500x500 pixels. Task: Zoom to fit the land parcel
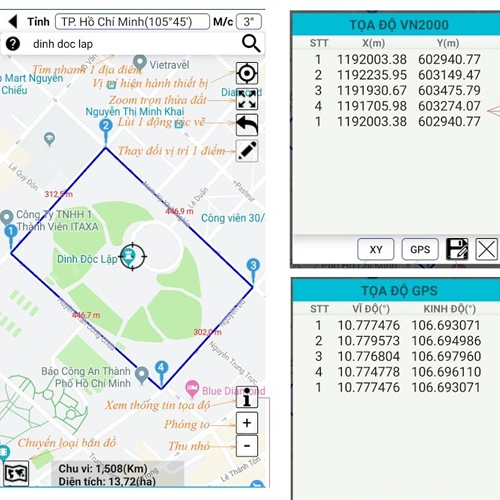247,99
